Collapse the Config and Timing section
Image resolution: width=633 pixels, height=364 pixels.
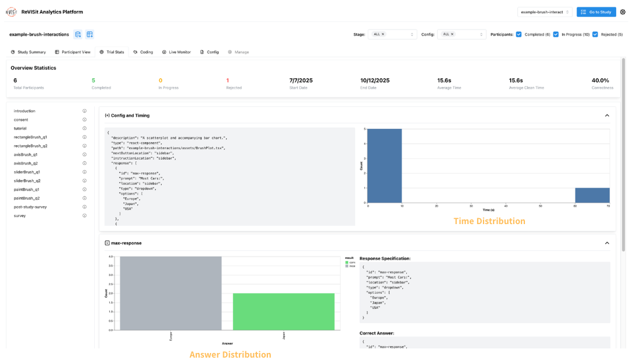607,116
